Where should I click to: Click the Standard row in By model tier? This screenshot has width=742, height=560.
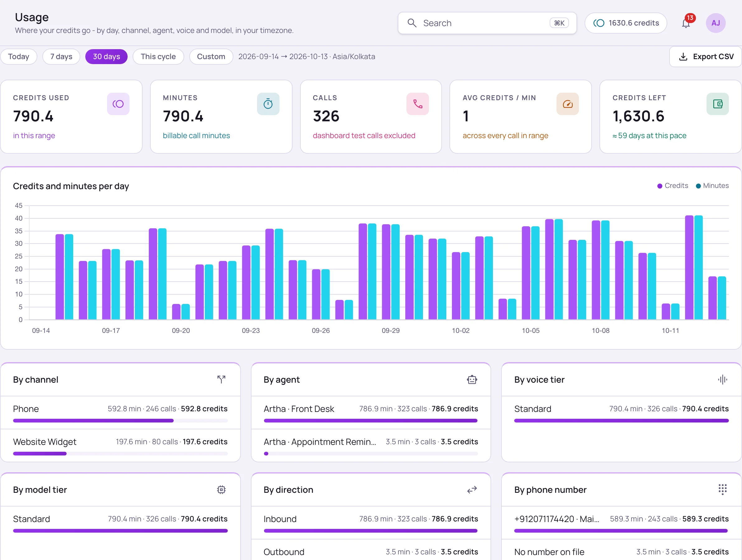point(120,523)
